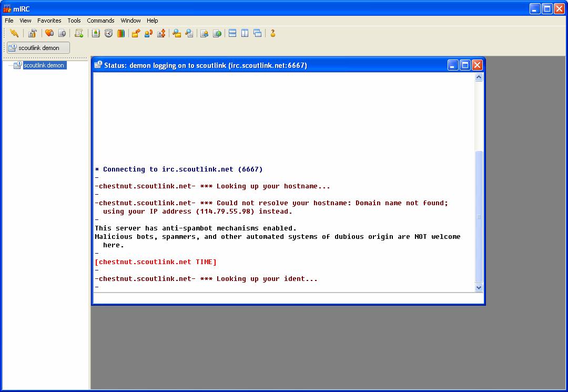Click the status scrollbar down arrow
The width and height of the screenshot is (568, 392).
[x=479, y=288]
